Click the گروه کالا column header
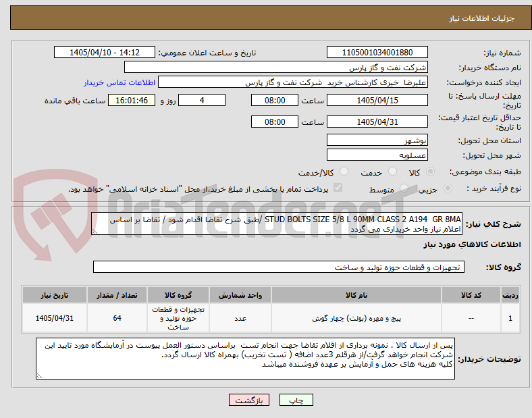 178,295
